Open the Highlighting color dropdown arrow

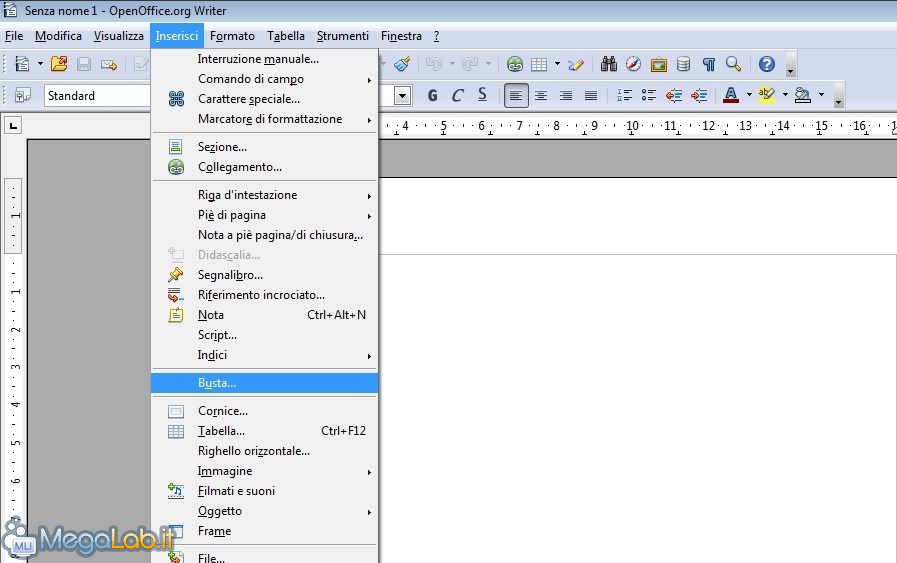(785, 95)
